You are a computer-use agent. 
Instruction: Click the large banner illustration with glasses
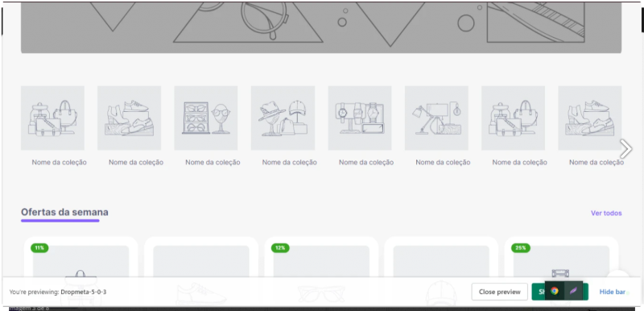(321, 27)
